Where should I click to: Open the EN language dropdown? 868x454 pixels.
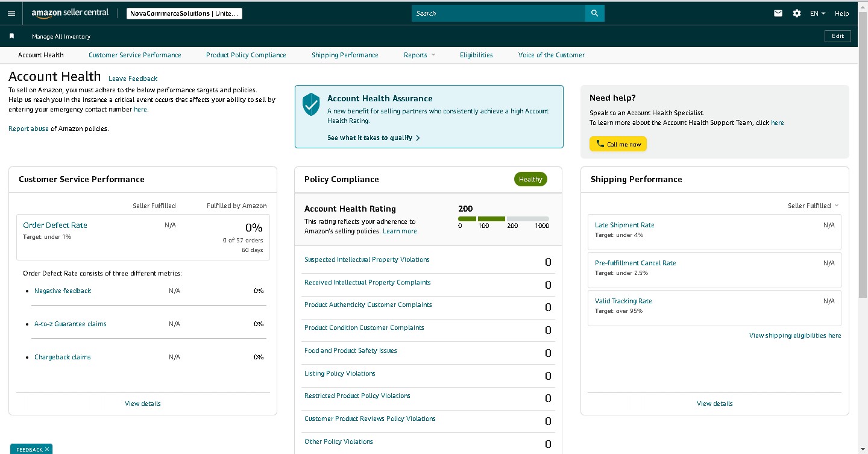pos(817,13)
